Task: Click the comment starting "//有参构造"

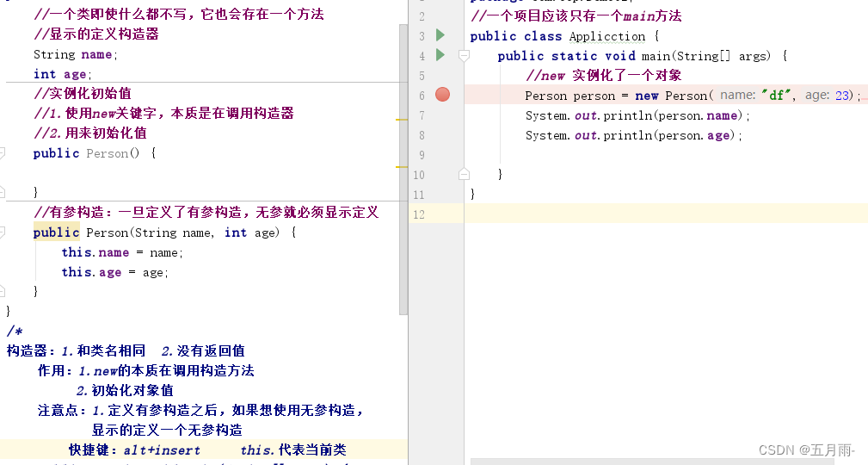Action: 206,213
